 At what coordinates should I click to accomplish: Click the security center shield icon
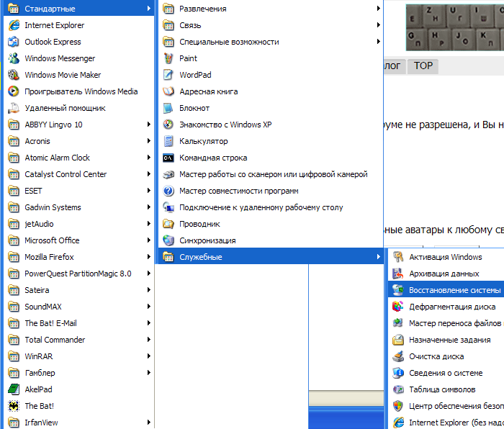[x=398, y=406]
